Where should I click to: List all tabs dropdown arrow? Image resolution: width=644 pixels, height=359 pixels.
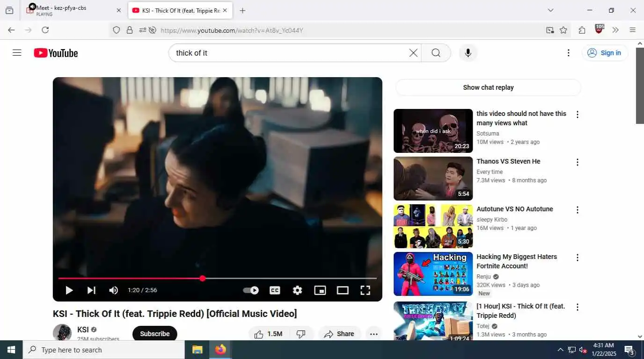550,10
